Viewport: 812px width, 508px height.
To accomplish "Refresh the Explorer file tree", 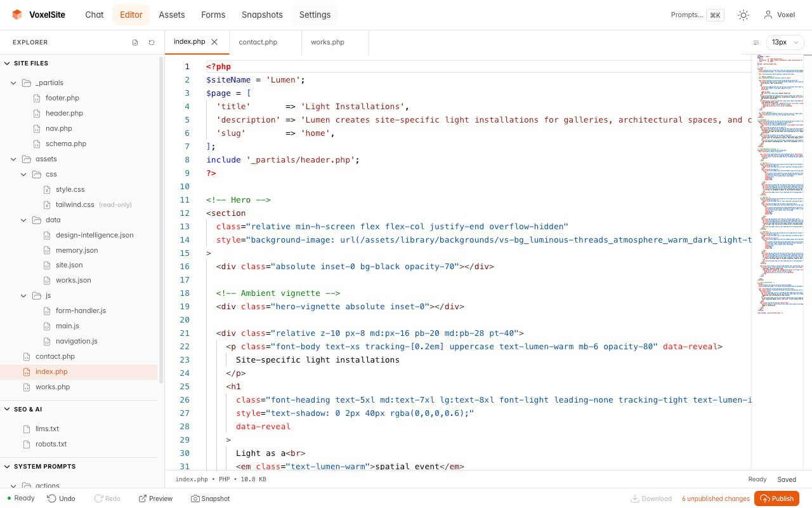I will pos(151,42).
